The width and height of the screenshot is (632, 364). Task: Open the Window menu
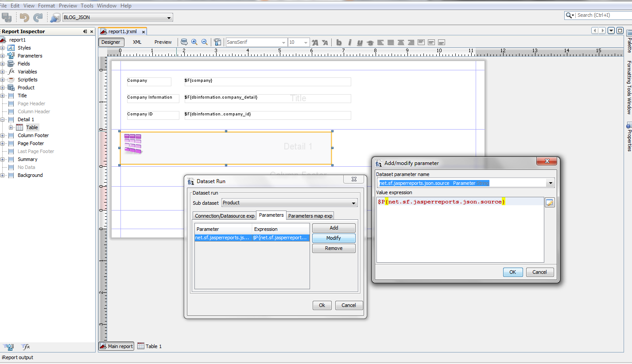click(106, 6)
